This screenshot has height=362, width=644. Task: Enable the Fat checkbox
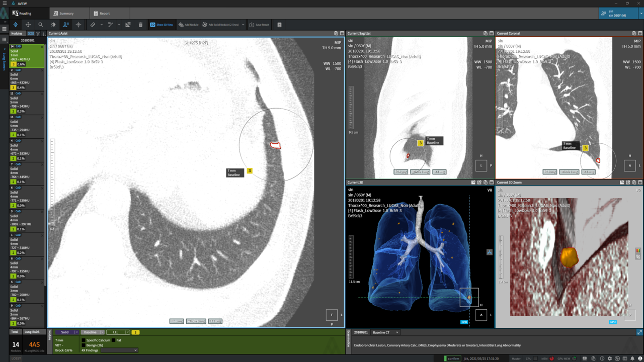point(114,340)
